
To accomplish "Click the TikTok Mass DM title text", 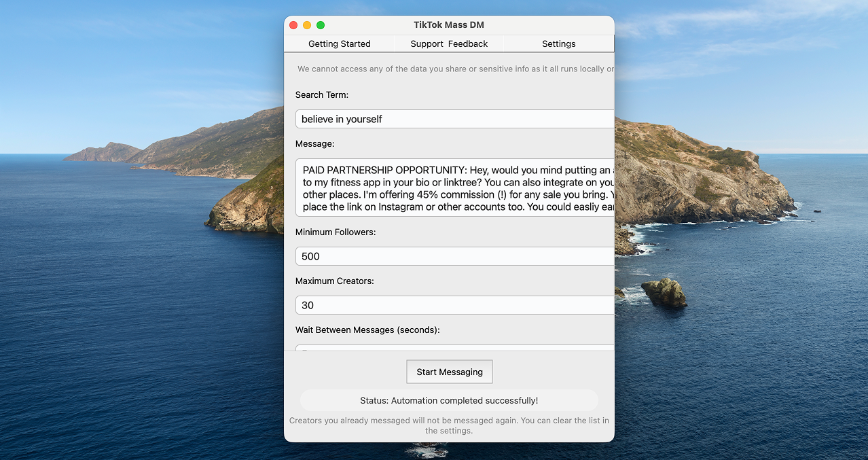I will tap(449, 25).
